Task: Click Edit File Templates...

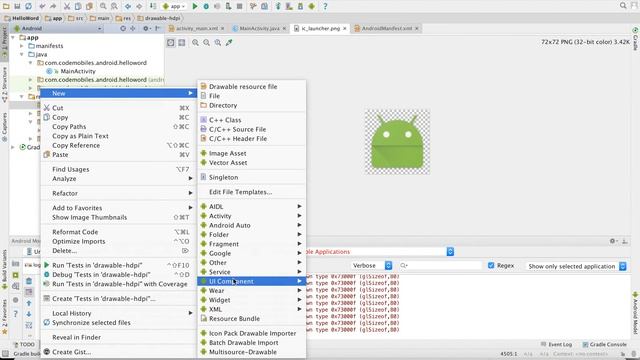Action: click(251, 192)
